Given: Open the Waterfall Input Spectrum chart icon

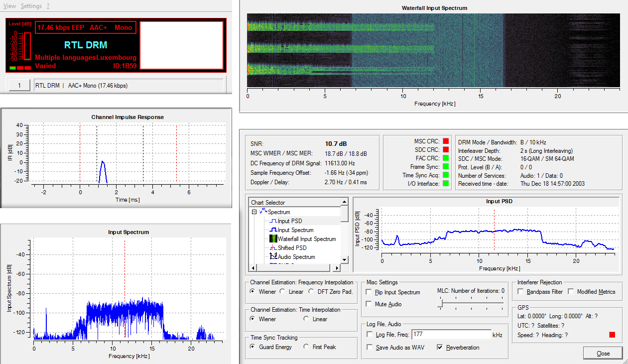Looking at the screenshot, I should click(x=273, y=239).
